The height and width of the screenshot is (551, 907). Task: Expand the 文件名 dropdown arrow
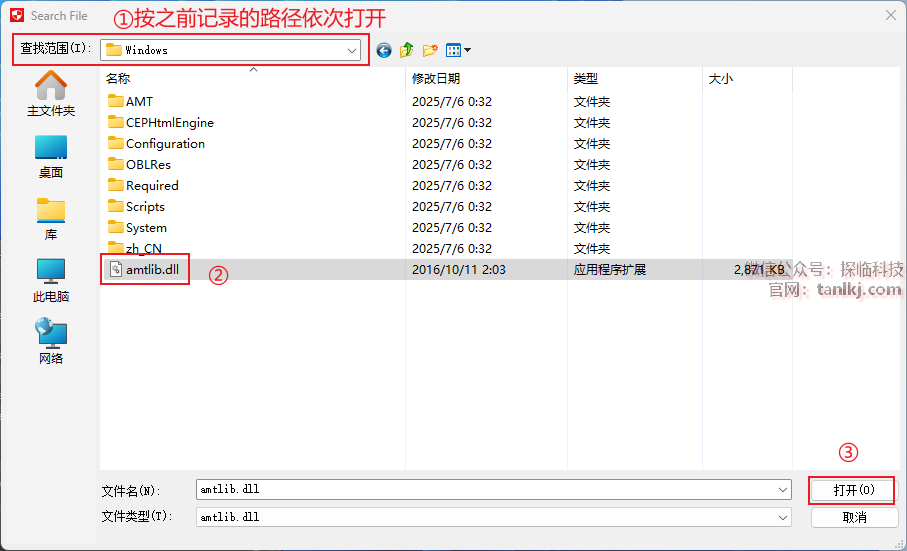click(x=783, y=490)
